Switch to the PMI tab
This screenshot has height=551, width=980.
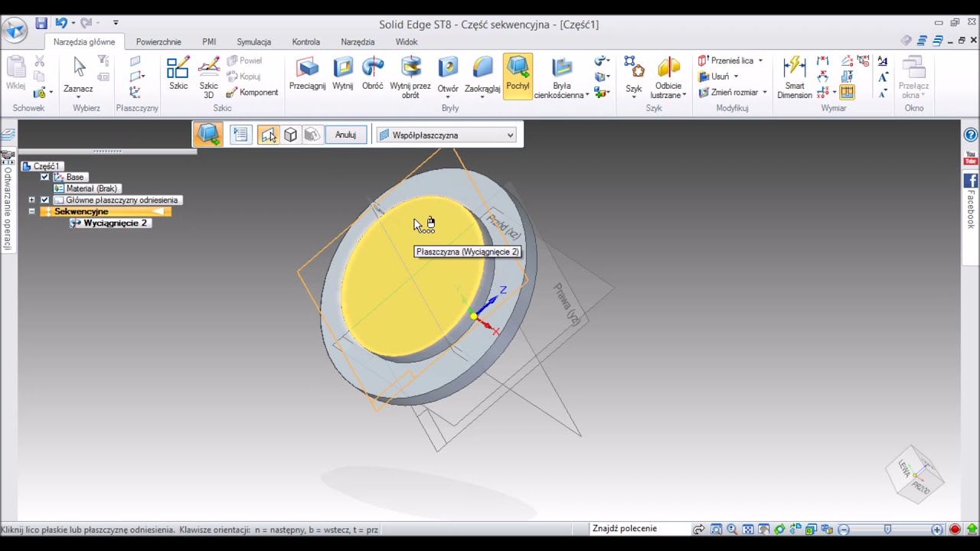click(209, 42)
